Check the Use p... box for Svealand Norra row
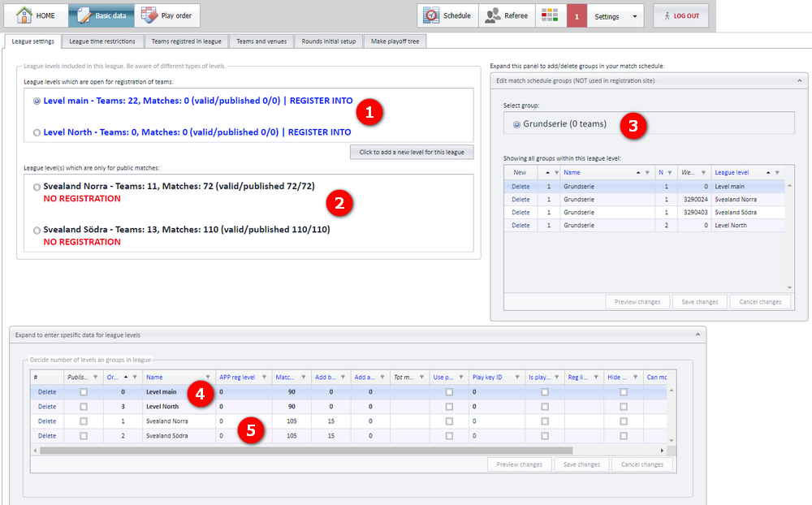Image resolution: width=812 pixels, height=505 pixels. [x=449, y=421]
